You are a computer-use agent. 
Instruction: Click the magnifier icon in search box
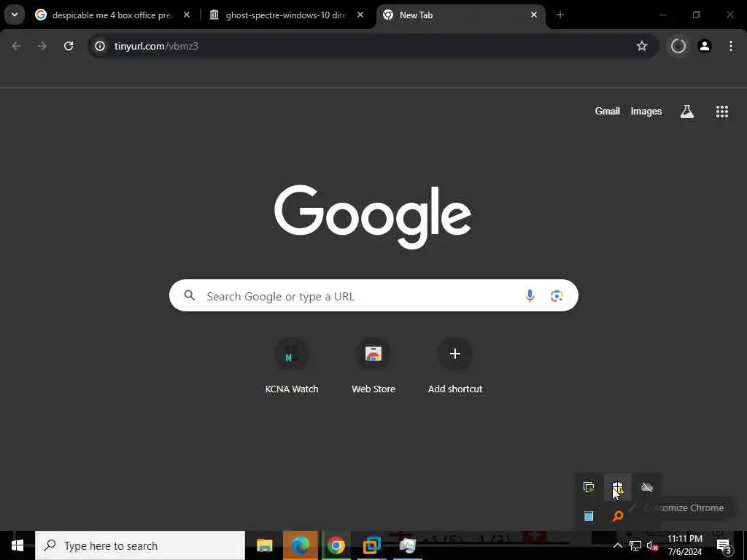(190, 296)
